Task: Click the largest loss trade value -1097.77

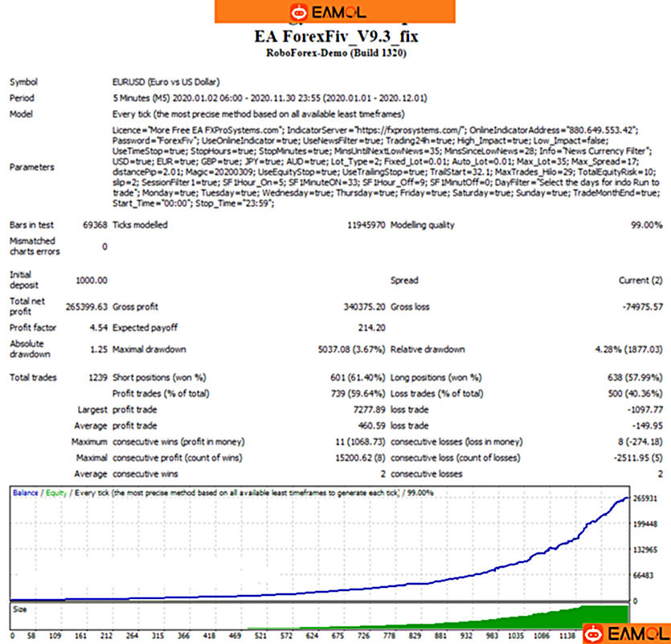Action: point(645,410)
